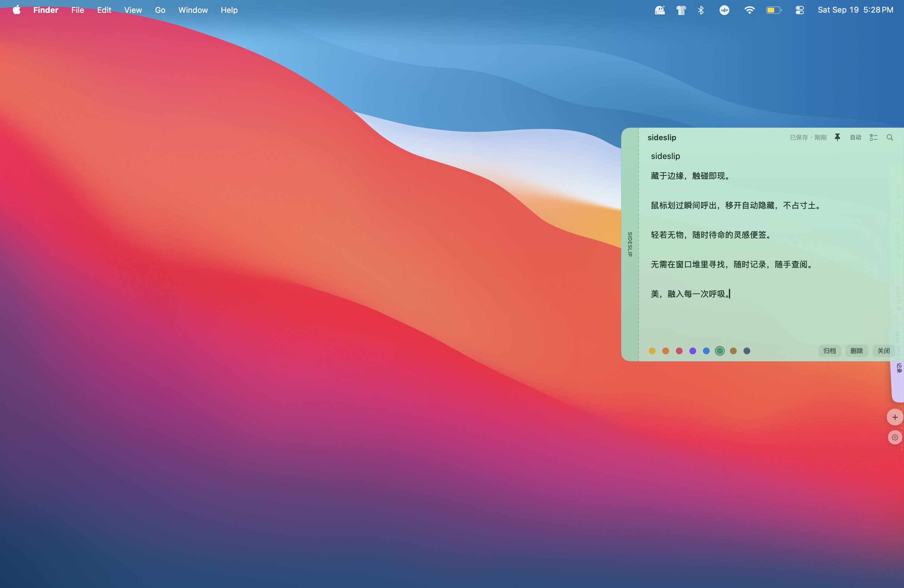
Task: Click the bold sideslip note title field
Action: (662, 137)
